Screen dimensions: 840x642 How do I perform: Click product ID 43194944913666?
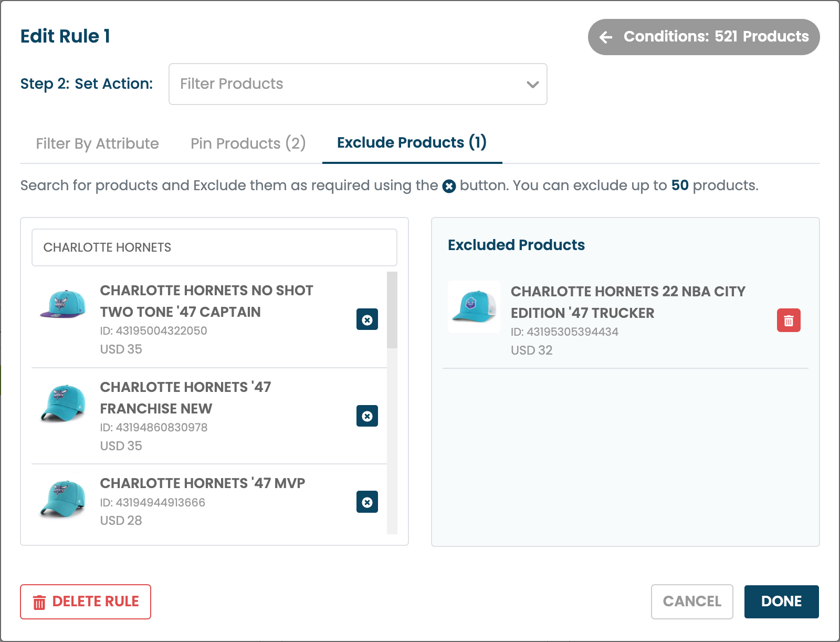(x=153, y=503)
